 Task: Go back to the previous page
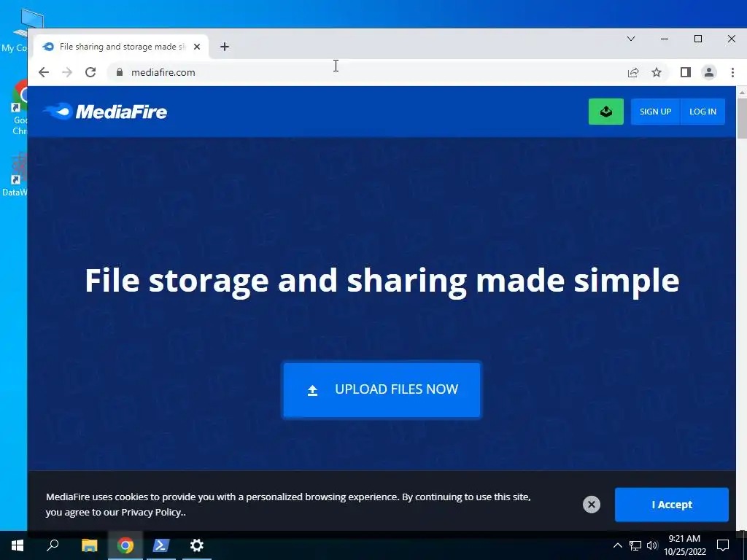pos(44,72)
